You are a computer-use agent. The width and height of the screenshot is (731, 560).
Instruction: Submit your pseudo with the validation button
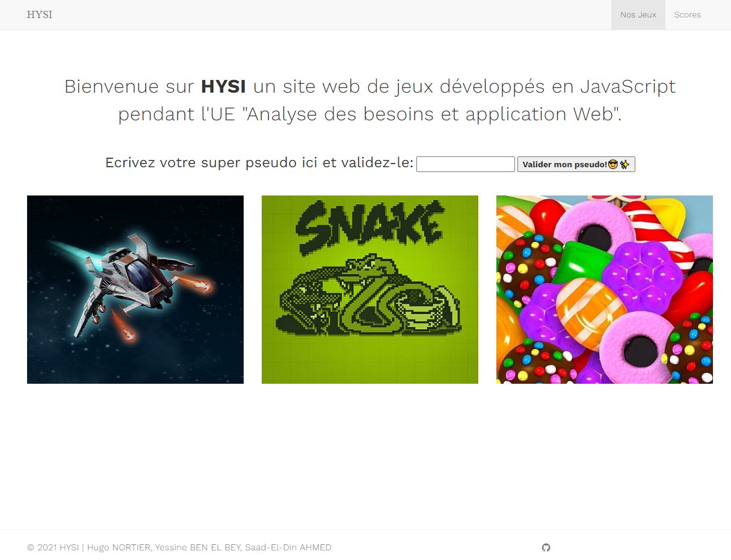point(576,164)
